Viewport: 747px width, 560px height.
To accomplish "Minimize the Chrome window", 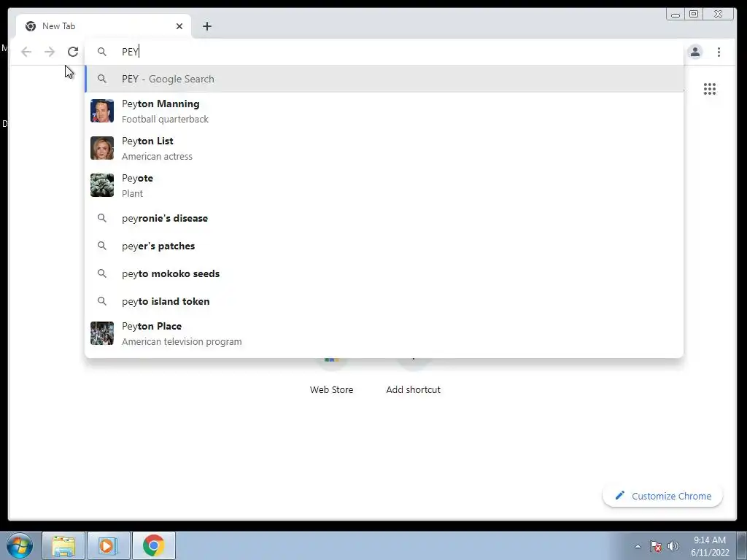I will [675, 15].
